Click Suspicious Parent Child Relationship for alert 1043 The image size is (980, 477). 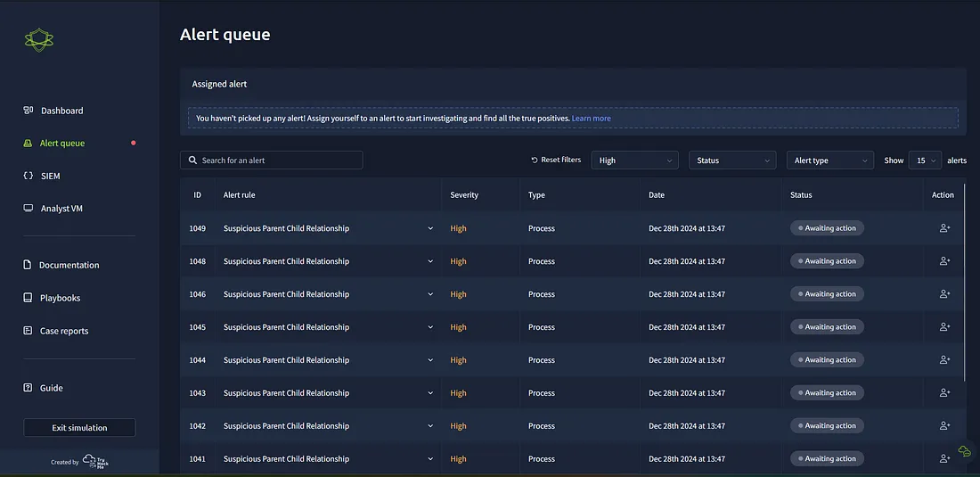pyautogui.click(x=286, y=393)
